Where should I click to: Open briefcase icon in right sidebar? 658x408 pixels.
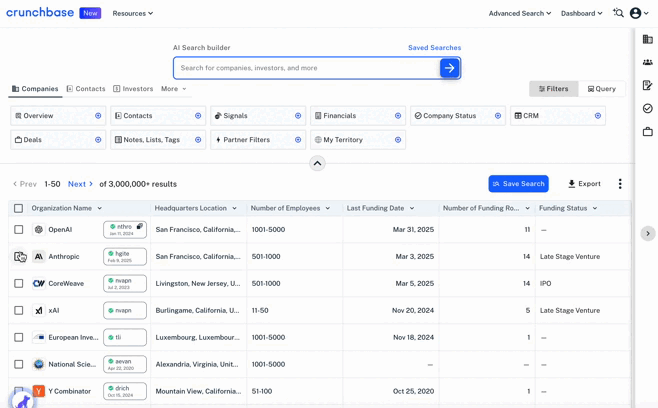click(x=648, y=132)
